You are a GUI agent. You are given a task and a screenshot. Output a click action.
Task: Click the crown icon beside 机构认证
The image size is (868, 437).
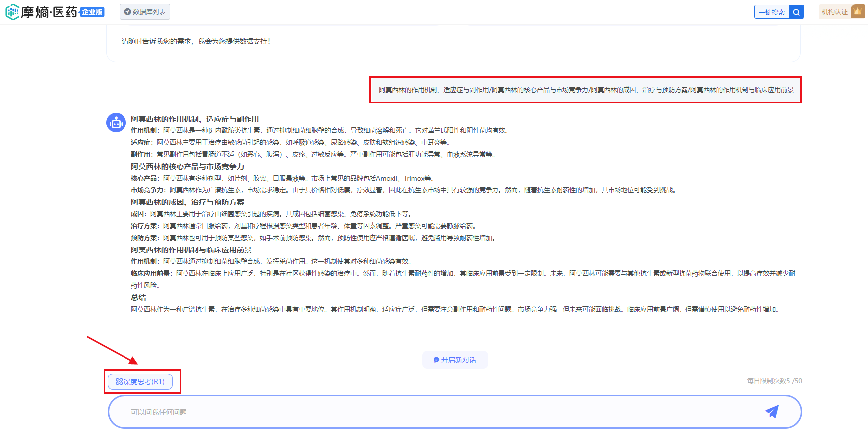click(857, 11)
